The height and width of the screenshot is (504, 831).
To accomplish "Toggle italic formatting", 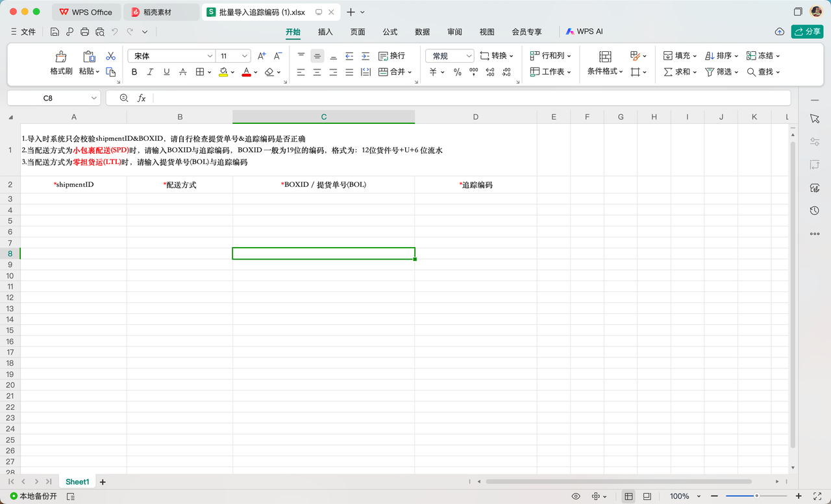I will tap(151, 72).
